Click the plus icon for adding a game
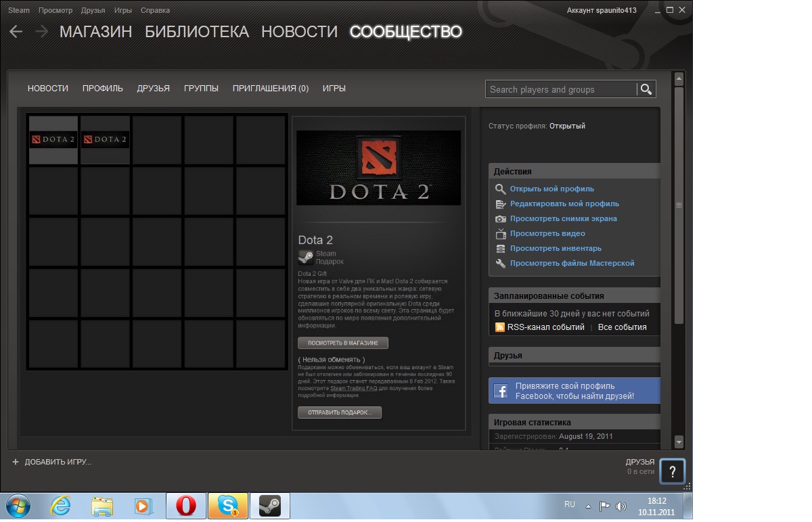 click(16, 462)
